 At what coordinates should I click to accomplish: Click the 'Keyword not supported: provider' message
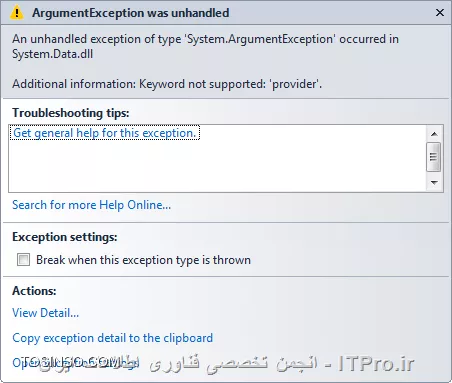click(230, 84)
